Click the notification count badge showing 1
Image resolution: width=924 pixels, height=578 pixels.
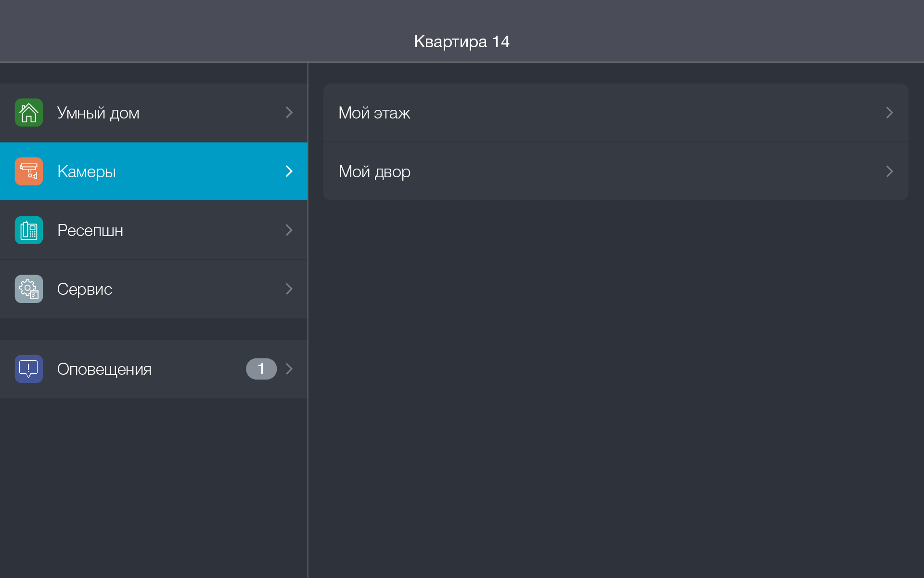tap(261, 369)
